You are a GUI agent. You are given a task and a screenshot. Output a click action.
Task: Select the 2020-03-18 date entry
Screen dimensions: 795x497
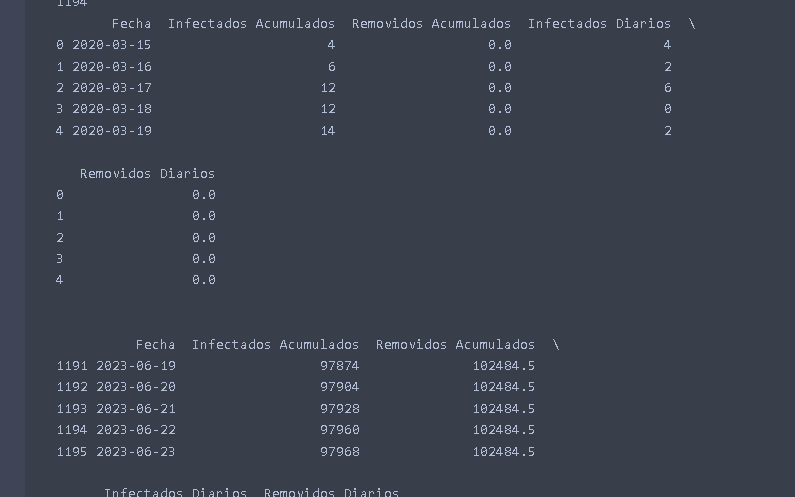click(112, 109)
